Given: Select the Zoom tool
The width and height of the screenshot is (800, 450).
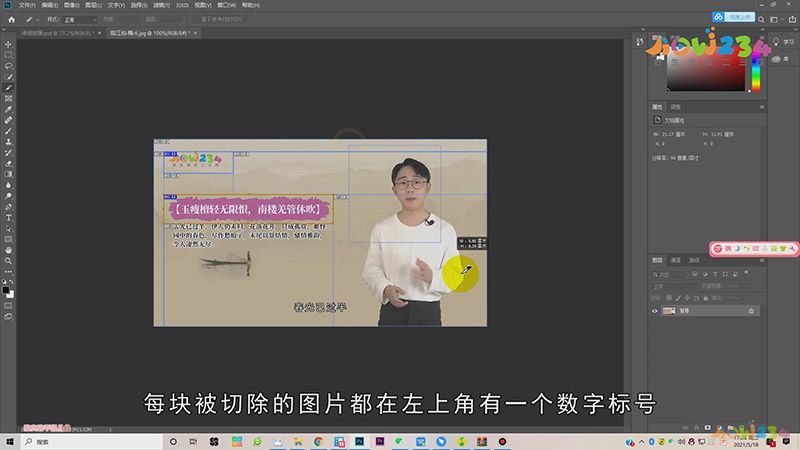Looking at the screenshot, I should point(8,261).
